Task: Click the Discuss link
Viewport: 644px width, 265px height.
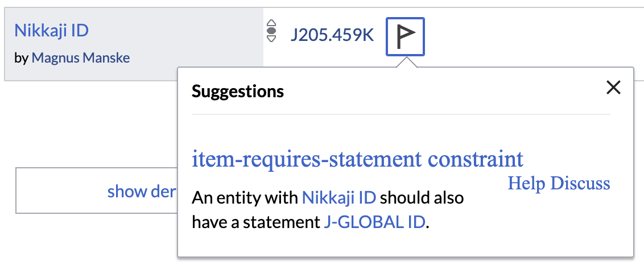Action: [x=580, y=183]
